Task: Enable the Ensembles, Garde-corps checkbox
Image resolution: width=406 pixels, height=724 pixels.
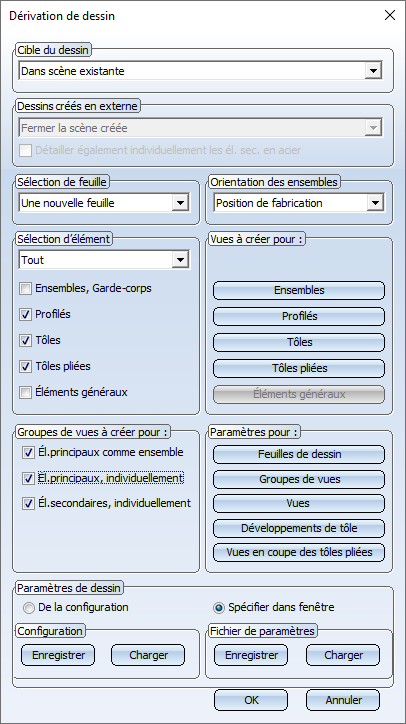Action: [25, 289]
